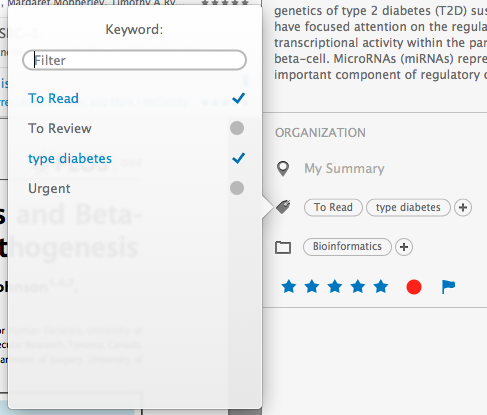Set rating to one star
Screen dimensions: 487x415
[x=289, y=287]
